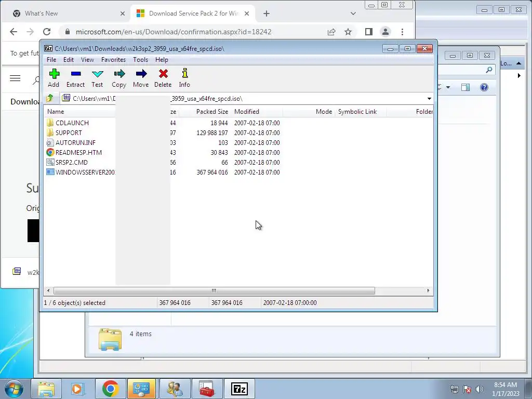
Task: Open Windows Explorer from the taskbar
Action: 46,389
